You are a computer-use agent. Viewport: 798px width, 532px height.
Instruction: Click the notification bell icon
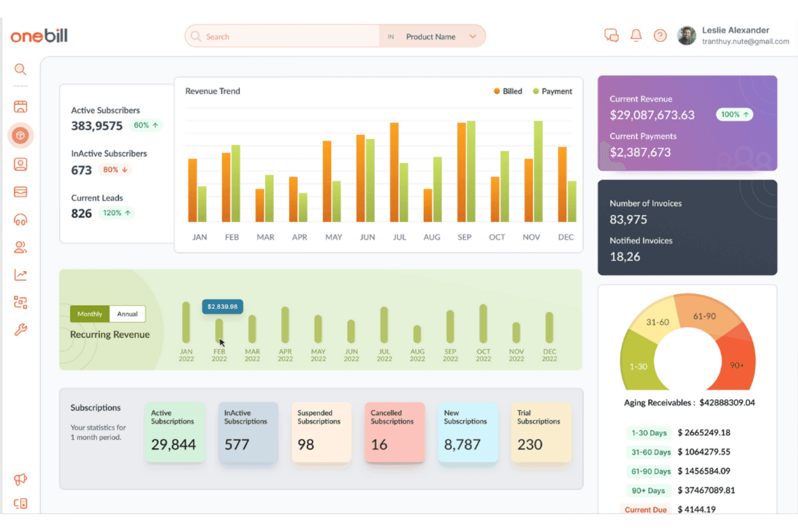(x=636, y=36)
